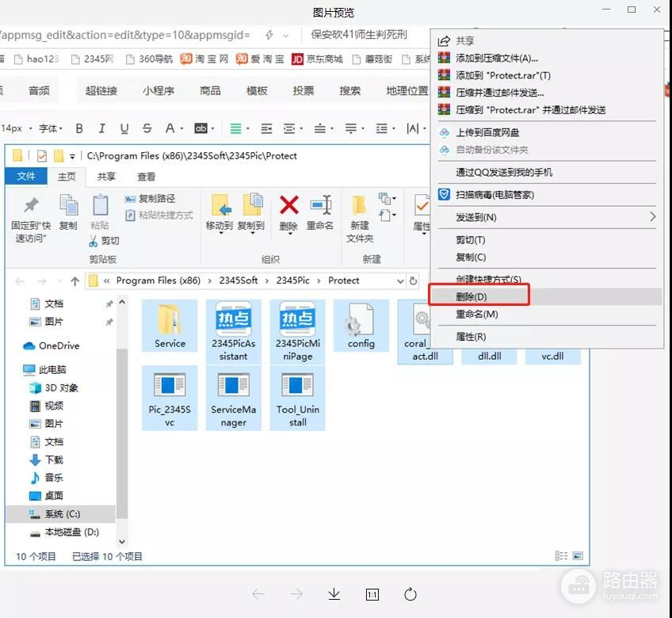This screenshot has width=672, height=618.
Task: Toggle italic formatting in the editor toolbar
Action: tap(101, 128)
